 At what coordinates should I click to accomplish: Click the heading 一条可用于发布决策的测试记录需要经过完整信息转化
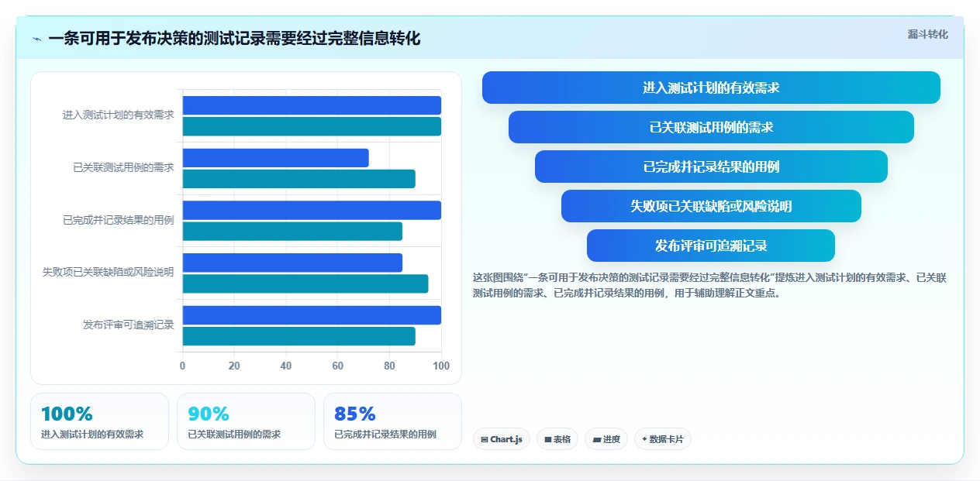[234, 38]
